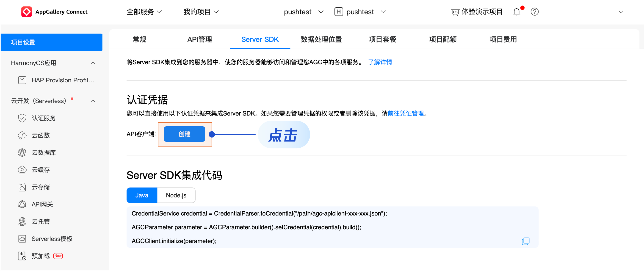The image size is (644, 271).
Task: Open the 前往凭证管理 link
Action: (406, 113)
